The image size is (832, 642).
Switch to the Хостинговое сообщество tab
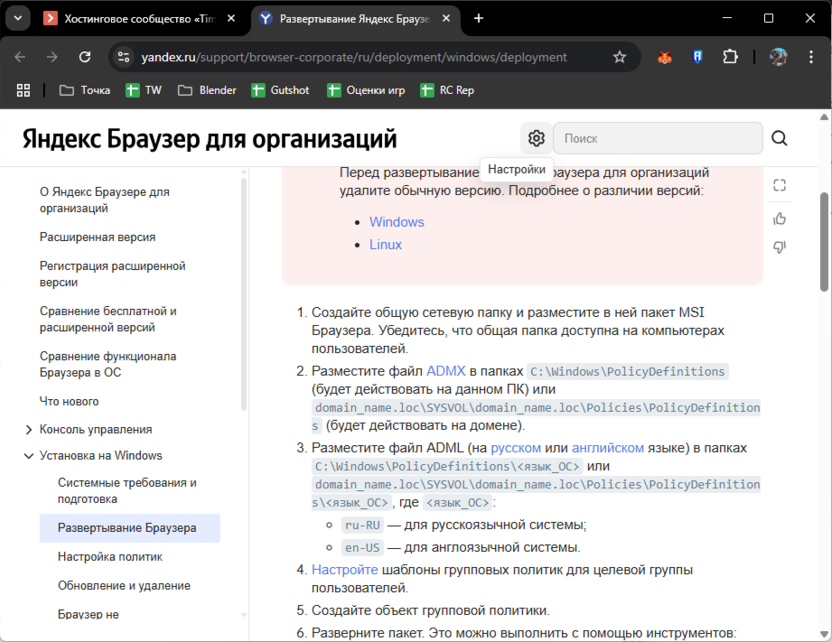[138, 18]
